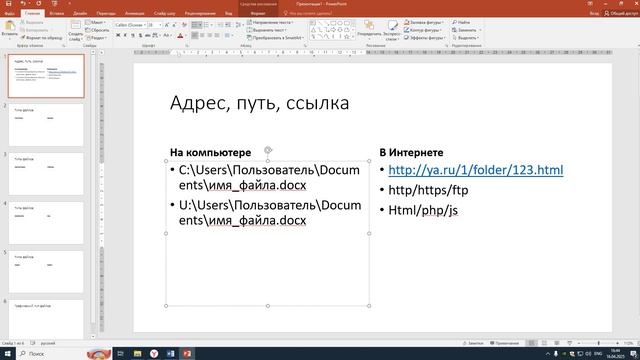
Task: Select slide 4 thumbnail in slide panel
Action: (46, 223)
